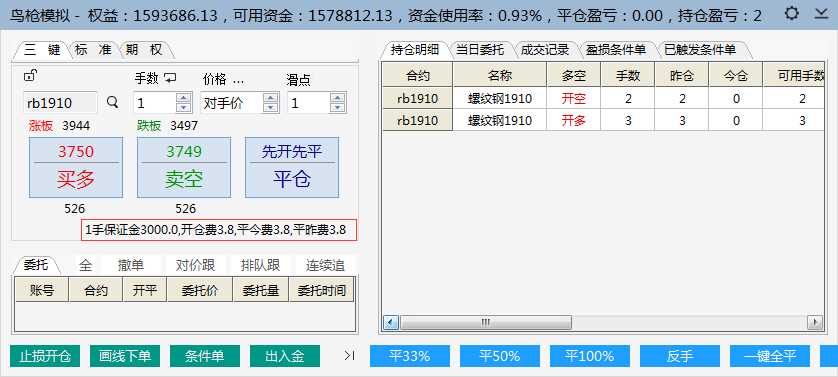Screen dimensions: 838x377
Task: Toggle the lock icon above contract field
Action: pos(30,76)
